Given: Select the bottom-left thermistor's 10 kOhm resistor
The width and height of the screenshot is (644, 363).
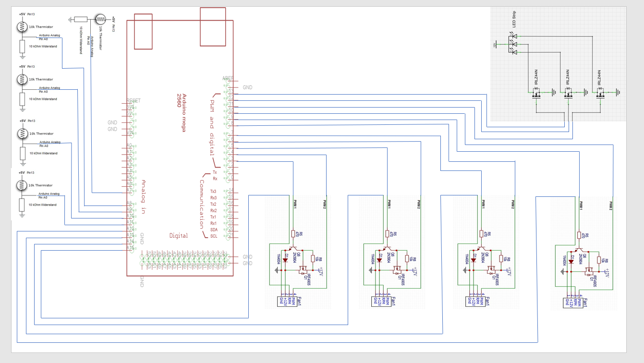Looking at the screenshot, I should (x=22, y=205).
